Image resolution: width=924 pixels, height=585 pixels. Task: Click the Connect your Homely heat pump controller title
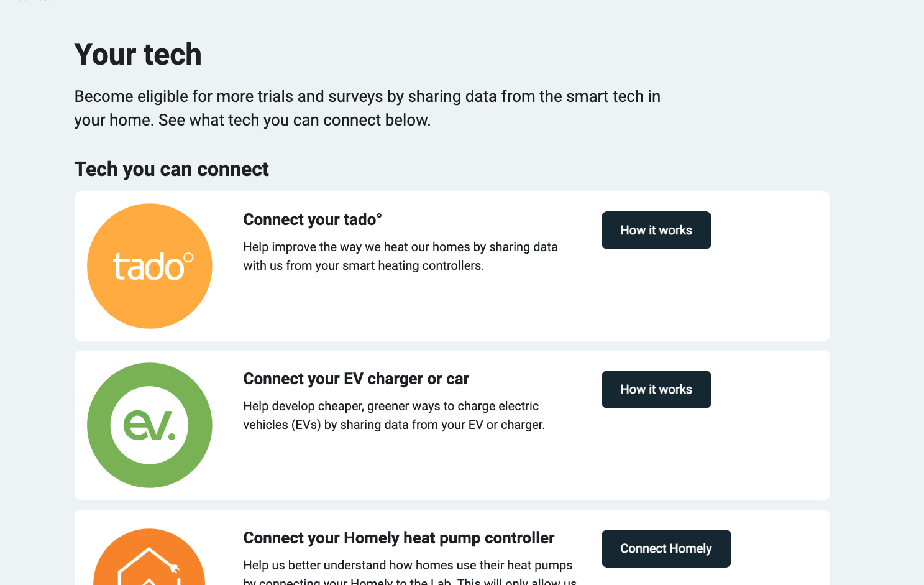(x=398, y=538)
